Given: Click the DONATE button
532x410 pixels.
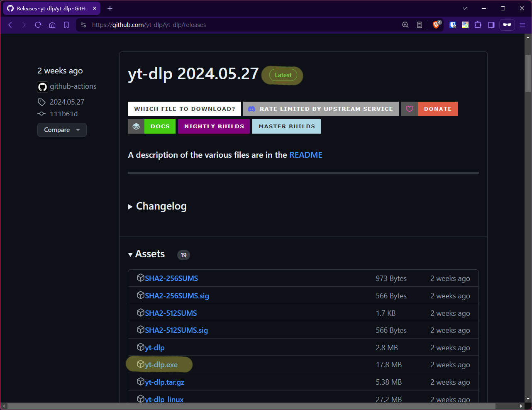Looking at the screenshot, I should pyautogui.click(x=438, y=109).
